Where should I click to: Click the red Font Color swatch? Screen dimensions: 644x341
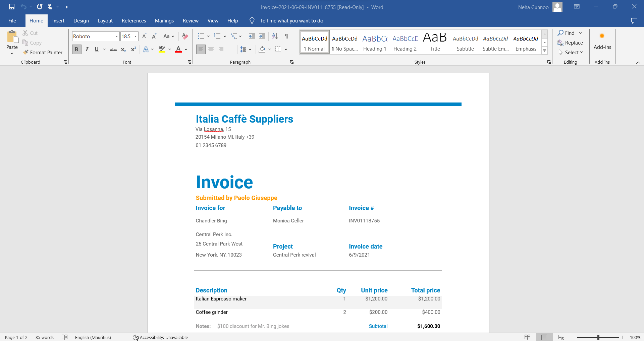tap(178, 50)
